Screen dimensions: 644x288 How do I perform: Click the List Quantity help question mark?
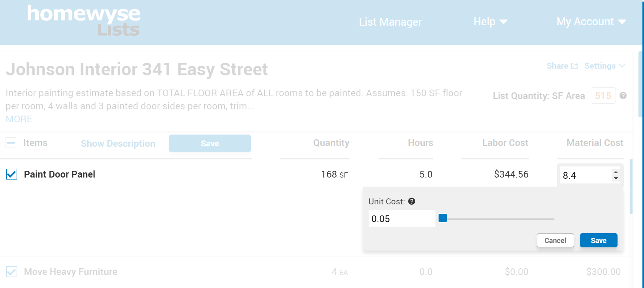623,95
